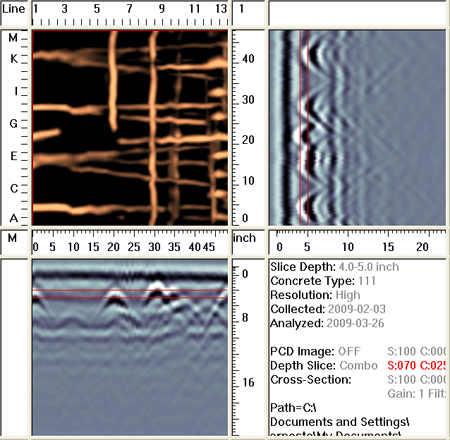Click the collected date "2009-02-03"

(x=357, y=309)
